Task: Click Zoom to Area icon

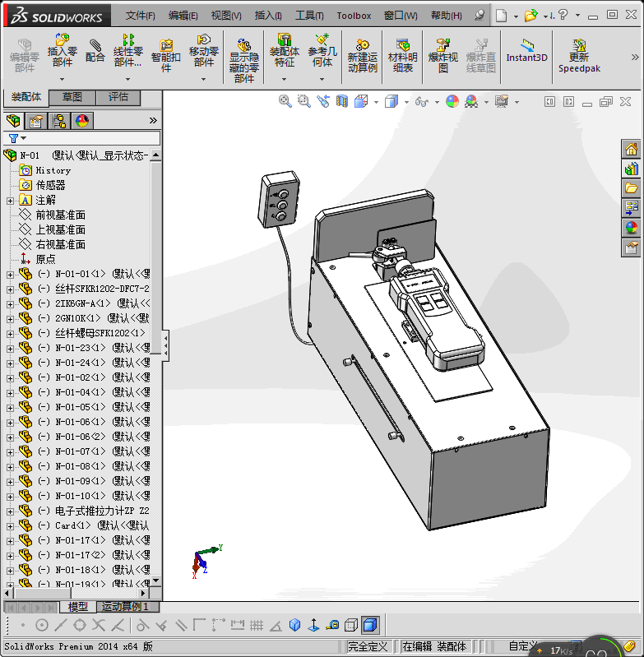Action: [303, 101]
